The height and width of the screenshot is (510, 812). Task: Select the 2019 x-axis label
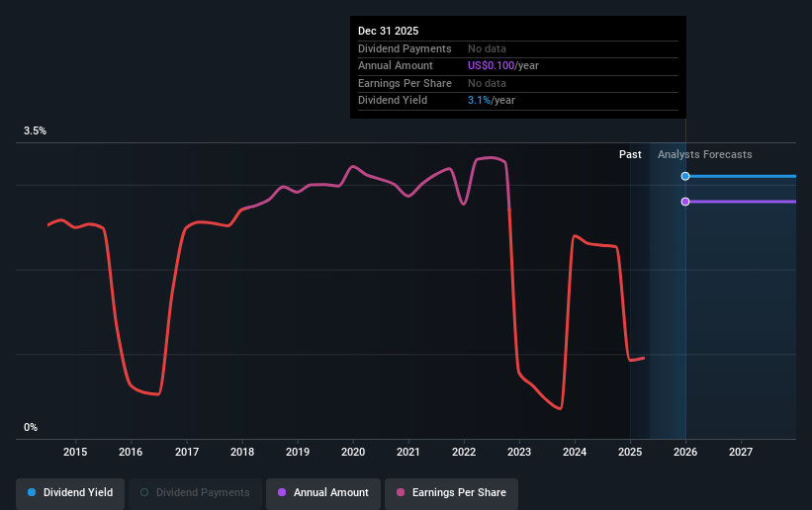[298, 452]
